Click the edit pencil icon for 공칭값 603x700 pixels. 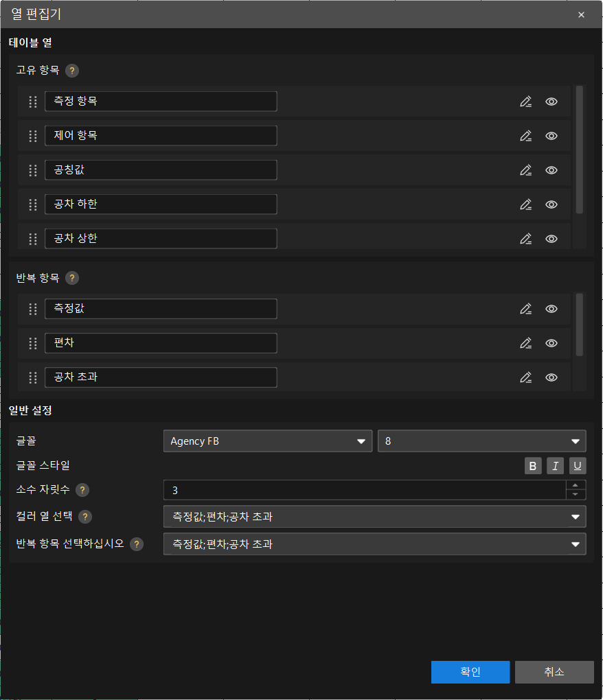(x=525, y=170)
